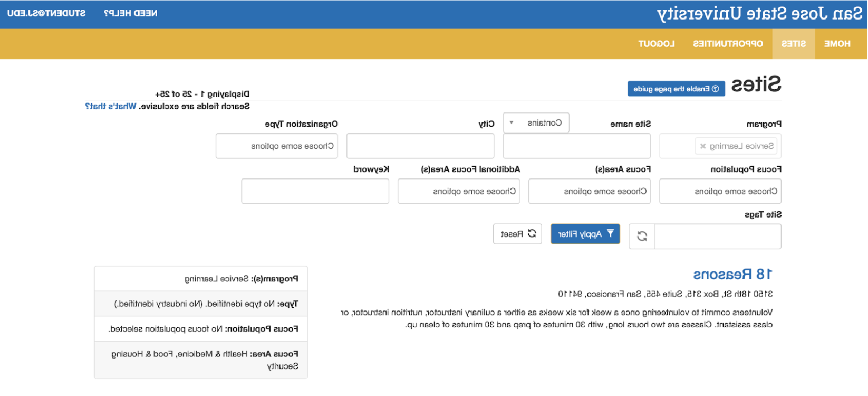Open the What's that? link
The image size is (868, 396).
point(111,106)
